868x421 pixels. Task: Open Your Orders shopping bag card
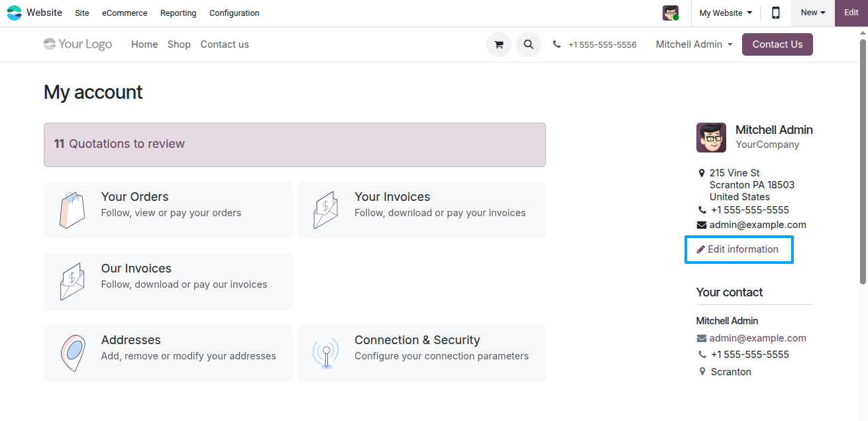click(x=168, y=210)
